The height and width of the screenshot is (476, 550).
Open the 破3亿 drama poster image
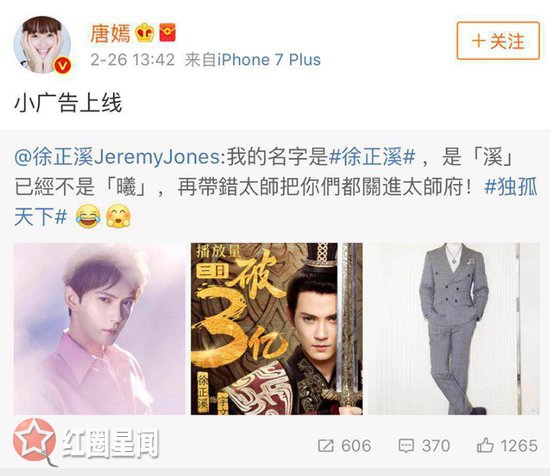[277, 329]
